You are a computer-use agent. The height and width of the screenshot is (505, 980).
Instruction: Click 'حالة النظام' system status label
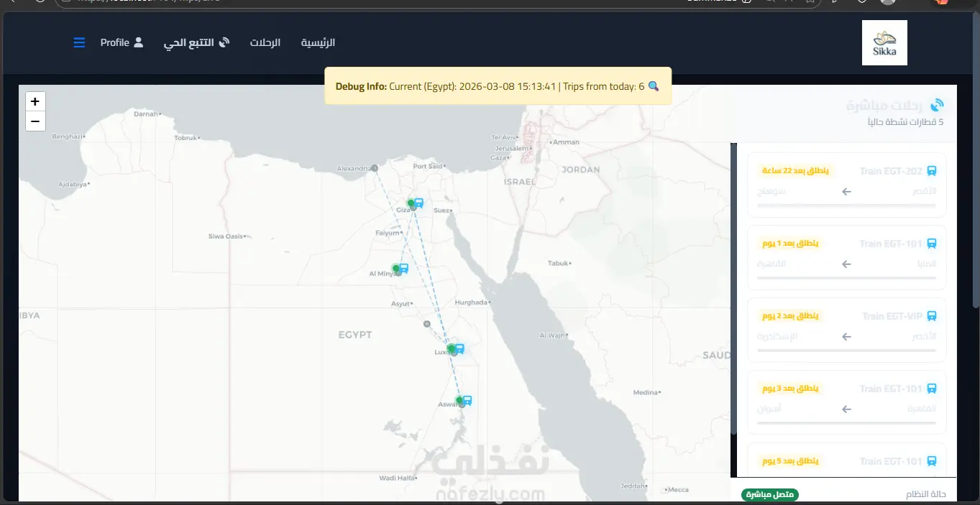[926, 495]
